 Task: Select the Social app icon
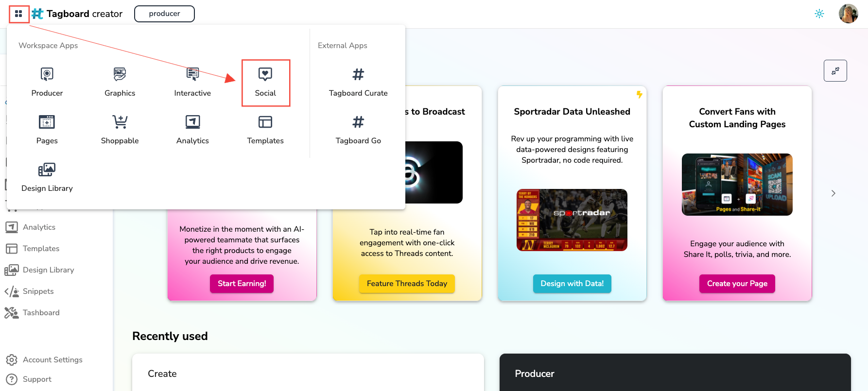click(x=265, y=74)
